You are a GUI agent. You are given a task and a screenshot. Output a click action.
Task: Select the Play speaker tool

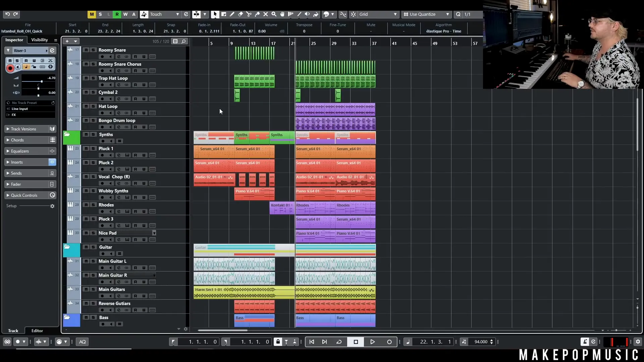[x=308, y=14]
